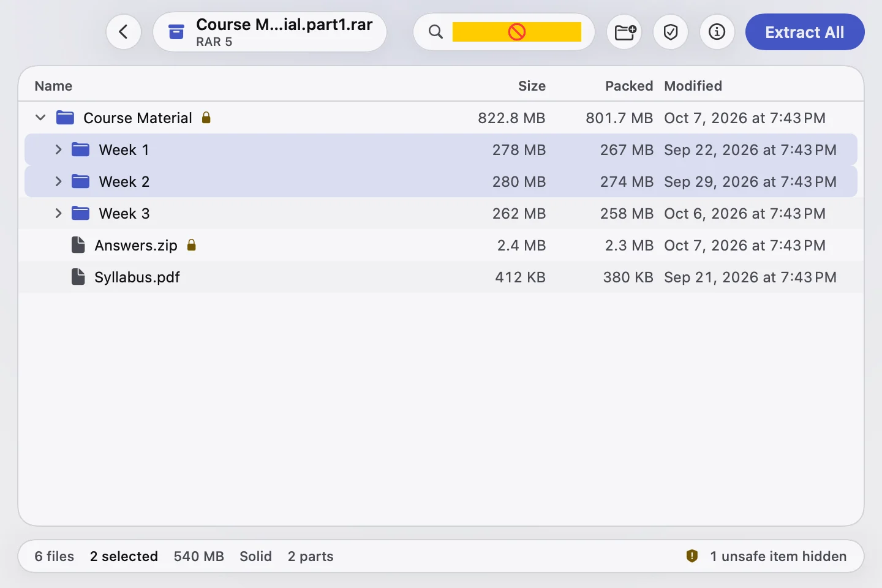The image size is (882, 588).
Task: Click the 2 parts status label
Action: [x=311, y=556]
